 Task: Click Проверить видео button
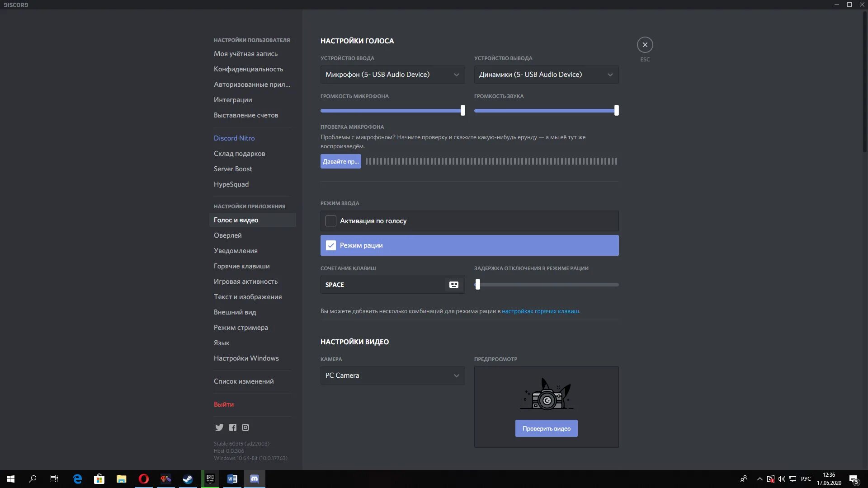(546, 428)
